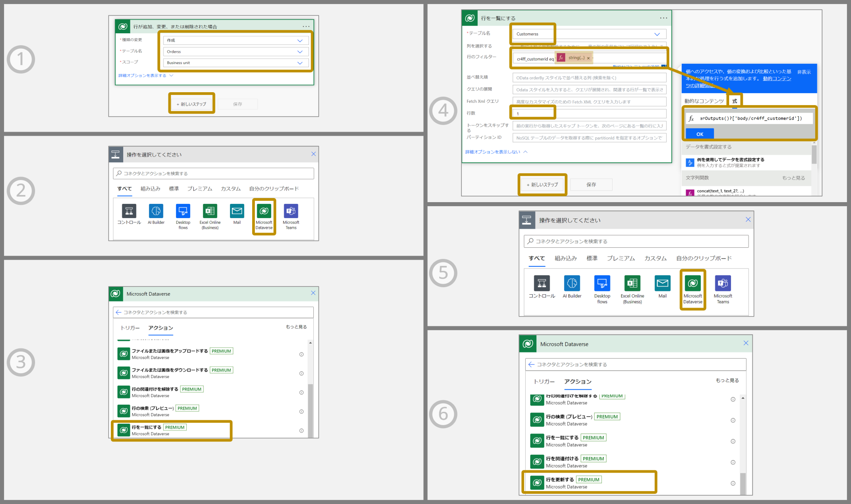Select the コントロール connector icon in step 2 picker
The width and height of the screenshot is (851, 504).
pos(129,211)
